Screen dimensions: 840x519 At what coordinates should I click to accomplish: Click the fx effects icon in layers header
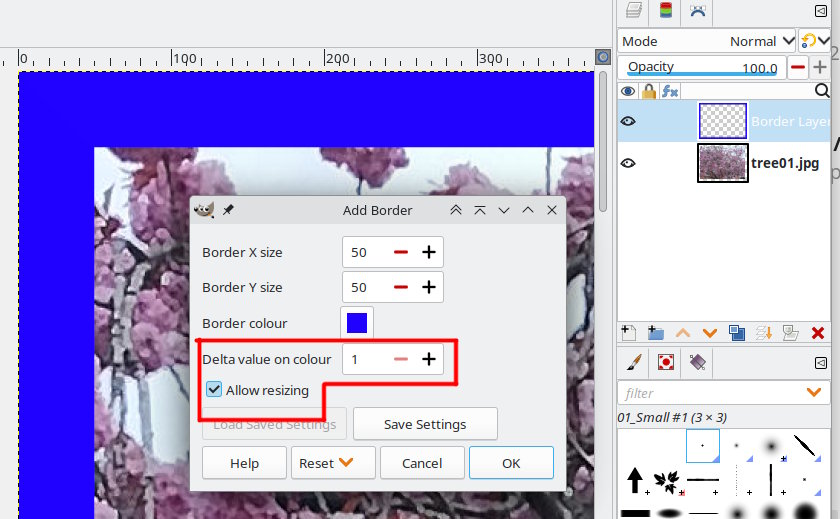coord(670,92)
